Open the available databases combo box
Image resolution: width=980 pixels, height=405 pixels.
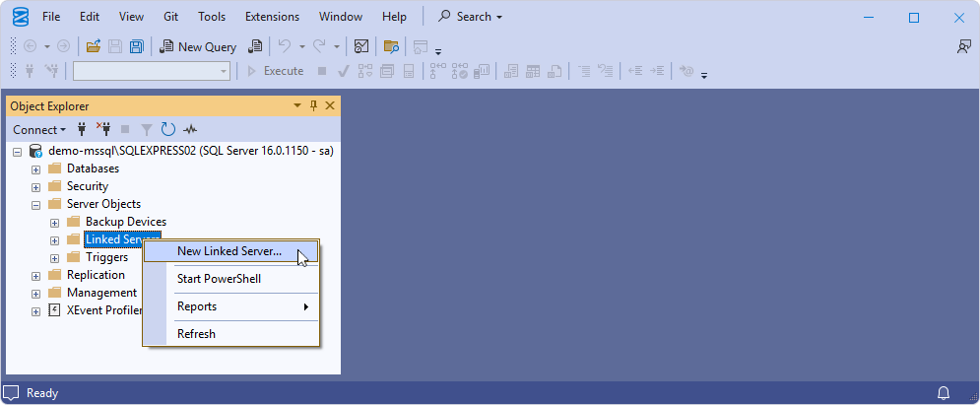pos(152,71)
